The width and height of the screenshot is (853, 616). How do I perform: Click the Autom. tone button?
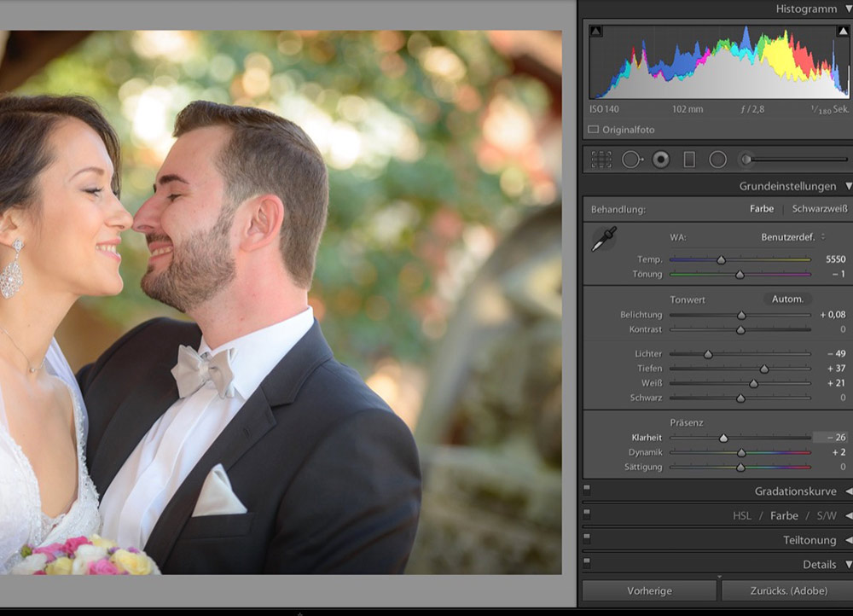[787, 299]
